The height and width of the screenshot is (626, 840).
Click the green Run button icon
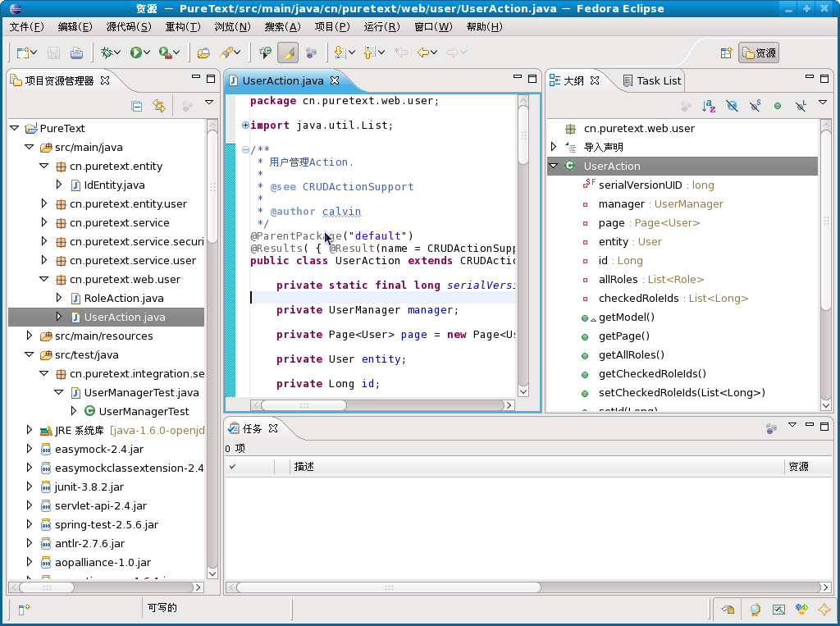point(136,53)
